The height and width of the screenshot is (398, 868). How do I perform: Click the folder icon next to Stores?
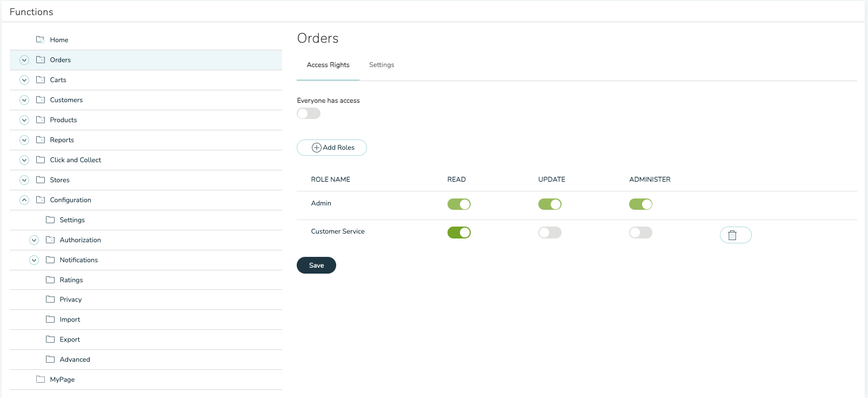(41, 180)
